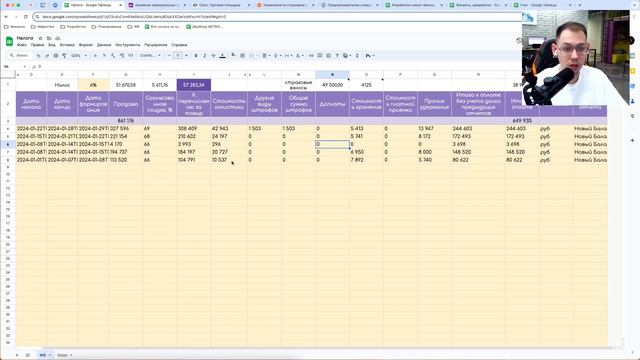
Task: Click the insert comment icon
Action: (x=320, y=56)
